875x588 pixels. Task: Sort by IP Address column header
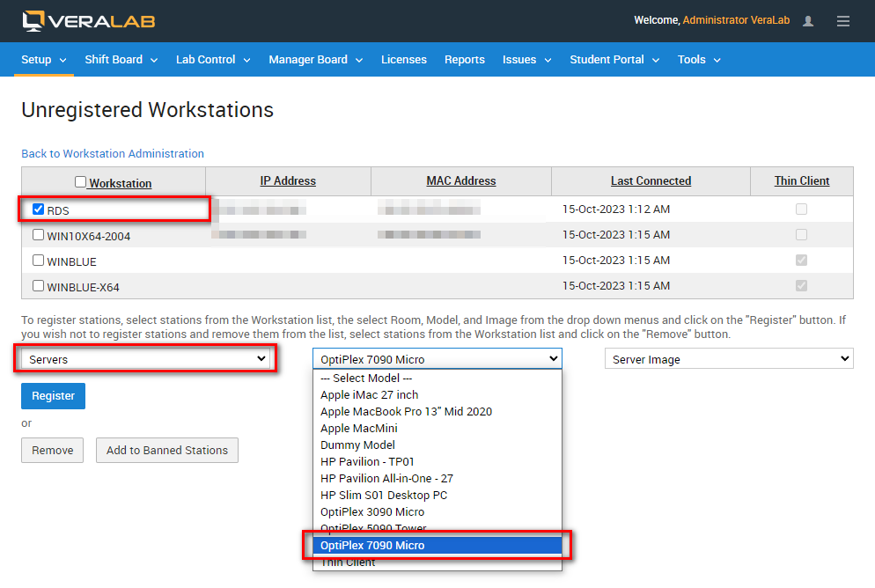click(x=288, y=180)
